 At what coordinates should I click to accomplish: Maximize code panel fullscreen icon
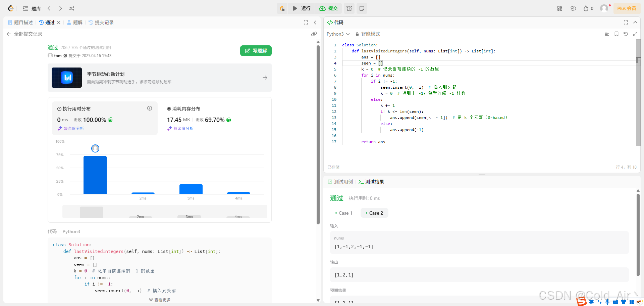(626, 23)
